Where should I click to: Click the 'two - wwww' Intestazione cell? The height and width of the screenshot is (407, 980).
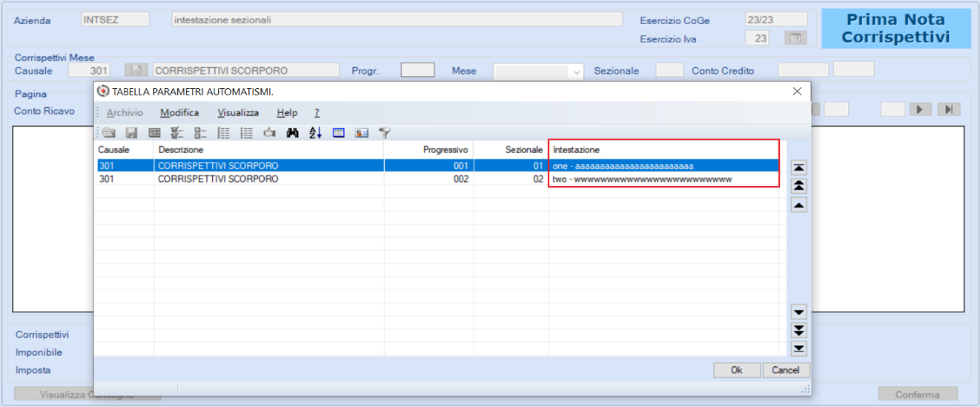pyautogui.click(x=664, y=179)
